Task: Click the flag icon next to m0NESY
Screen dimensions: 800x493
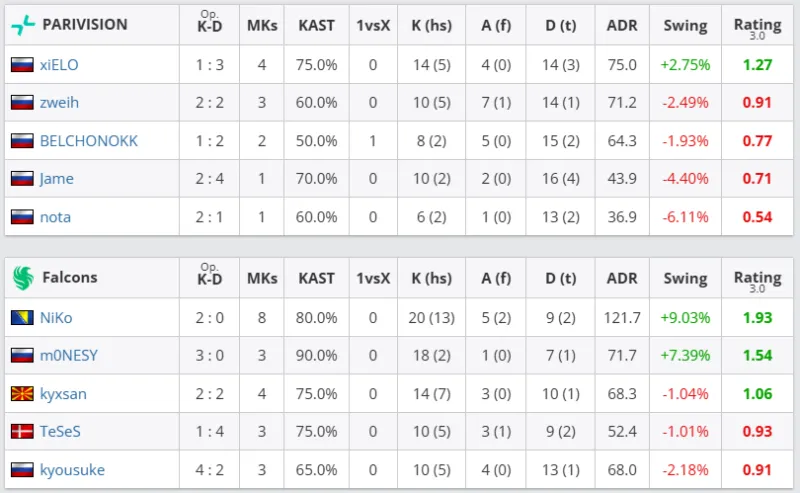Action: coord(22,356)
